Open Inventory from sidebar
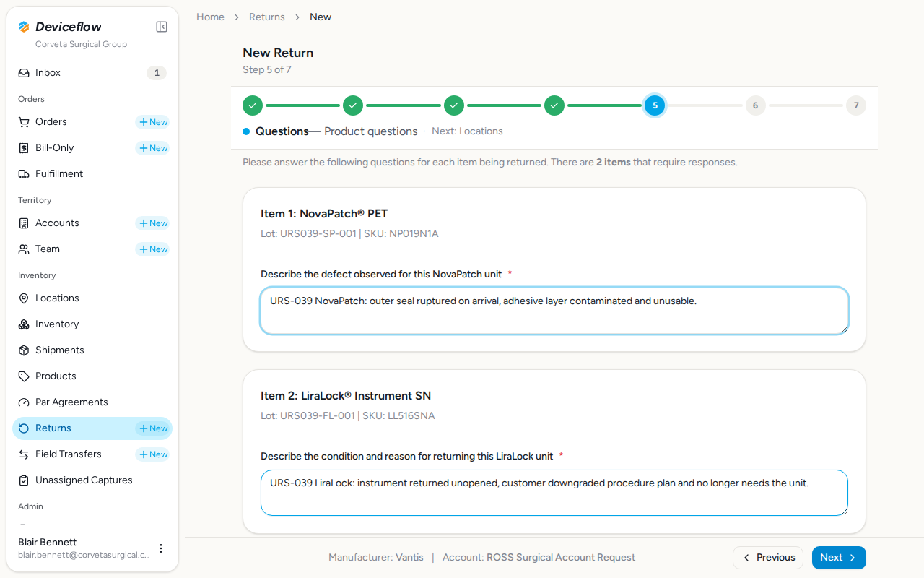Image resolution: width=924 pixels, height=578 pixels. (x=92, y=324)
